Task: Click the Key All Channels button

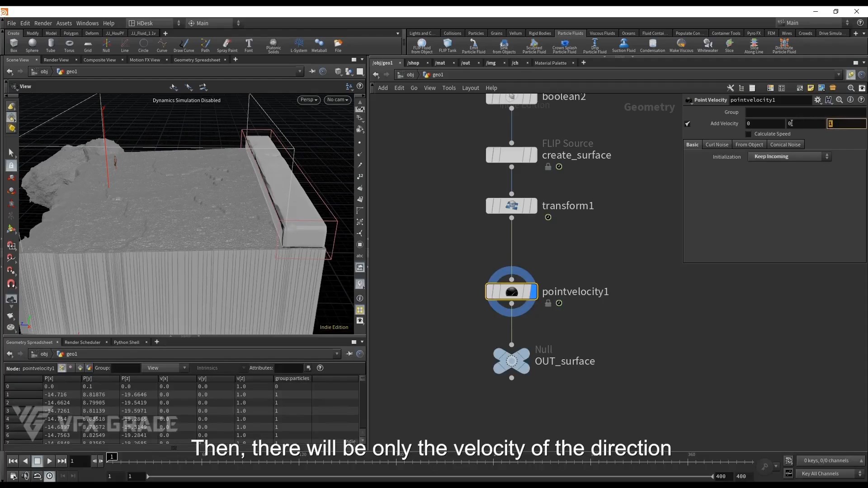Action: pyautogui.click(x=821, y=474)
